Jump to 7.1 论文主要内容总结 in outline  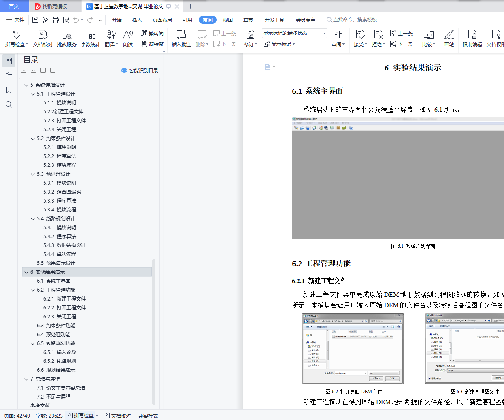[61, 388]
